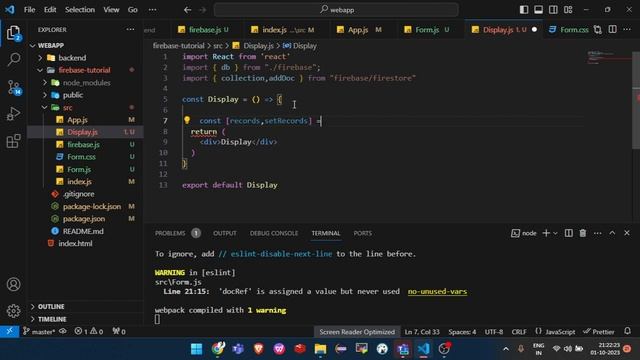Open errors and warnings status item

(x=89, y=331)
